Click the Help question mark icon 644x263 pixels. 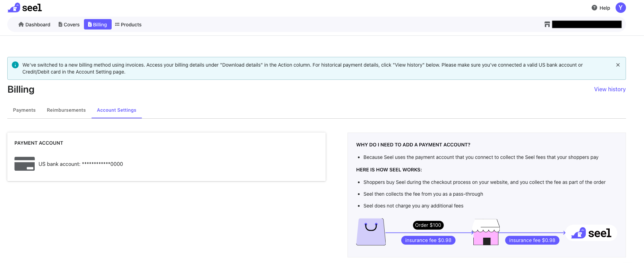594,8
